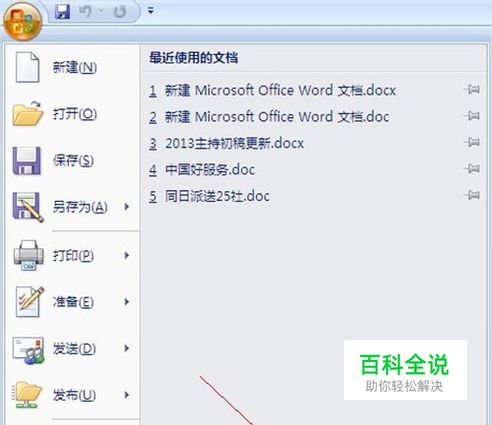Click the envelope icon for 发送
Viewport: 492px width, 425px height.
click(28, 350)
